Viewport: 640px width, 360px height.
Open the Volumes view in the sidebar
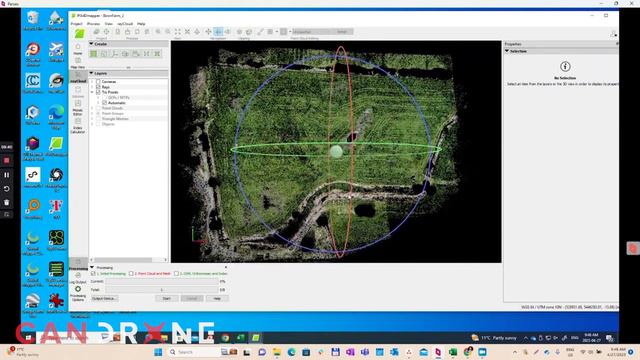[78, 92]
